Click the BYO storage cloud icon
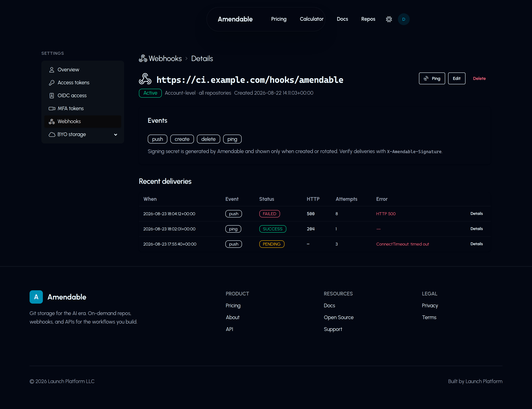This screenshot has width=532, height=409. click(x=52, y=134)
